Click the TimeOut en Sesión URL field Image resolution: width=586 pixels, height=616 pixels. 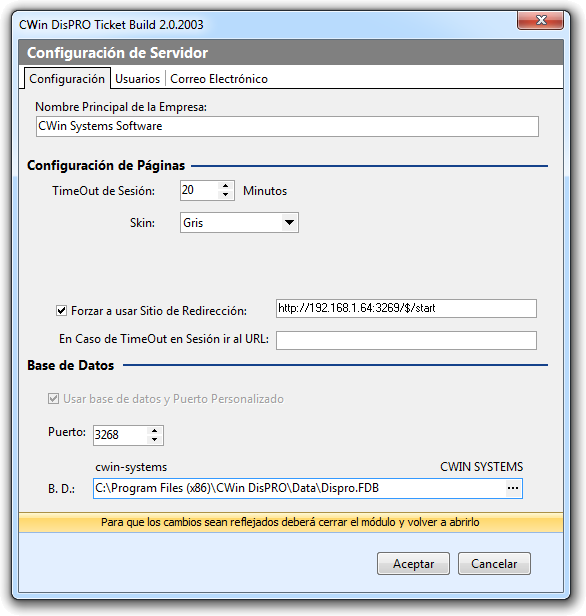[x=406, y=340]
